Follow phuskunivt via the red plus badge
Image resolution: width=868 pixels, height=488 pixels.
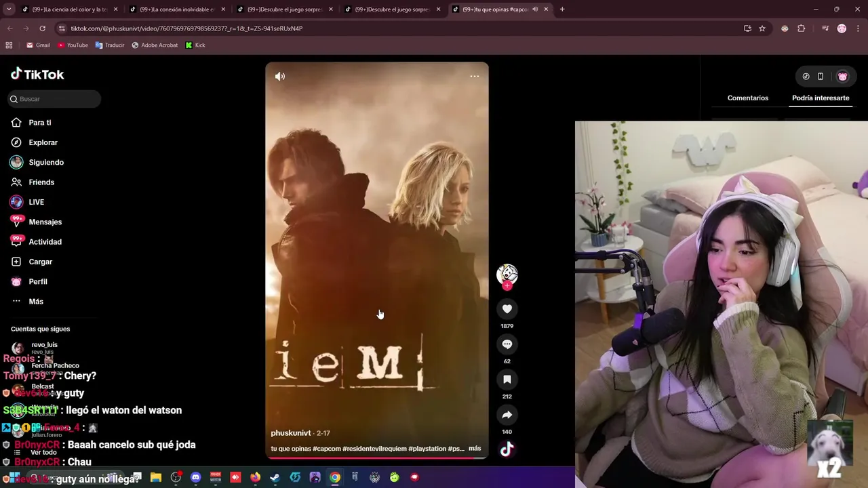[x=507, y=286]
